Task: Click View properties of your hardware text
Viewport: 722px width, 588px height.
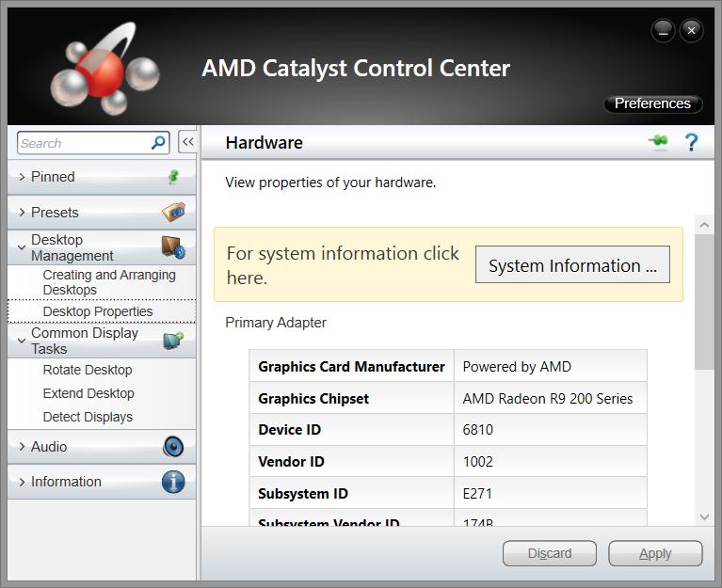Action: click(330, 183)
